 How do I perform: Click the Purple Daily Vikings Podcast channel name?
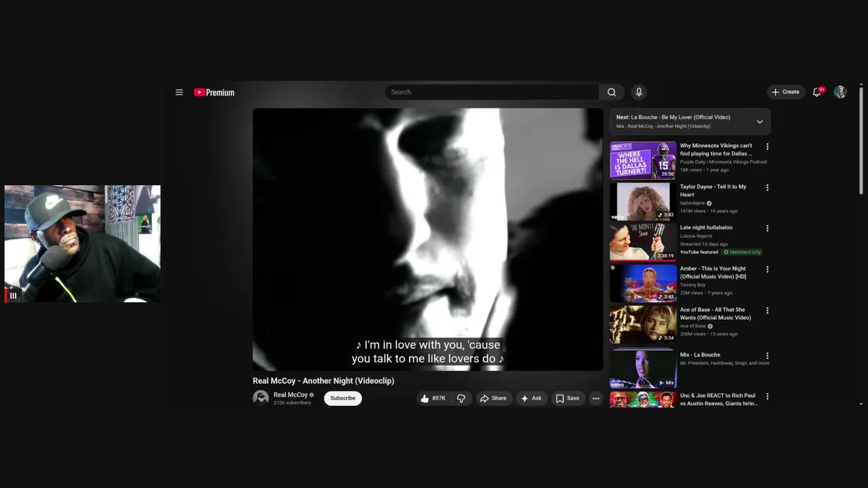724,162
